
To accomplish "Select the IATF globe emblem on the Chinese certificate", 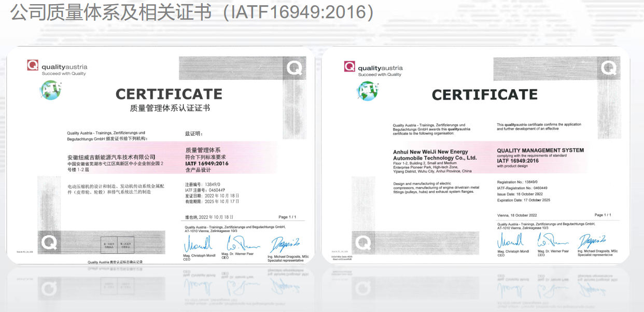I will click(50, 90).
